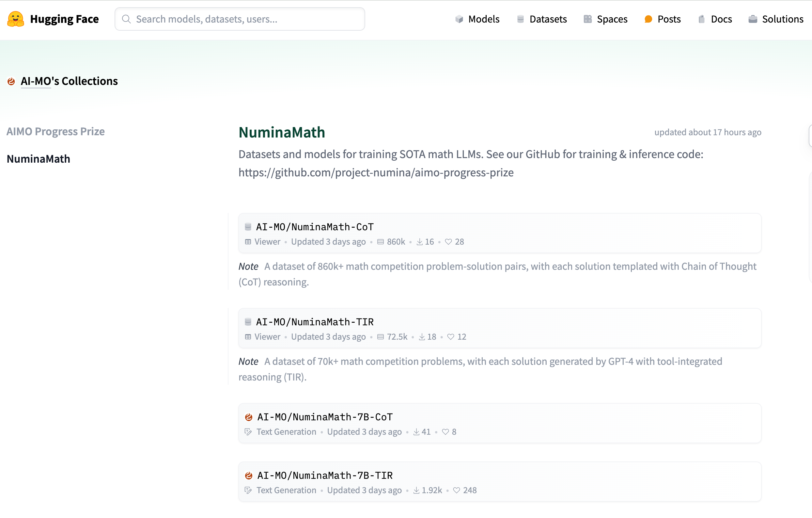Click the search magnifier icon
Screen dimensions: 812x518
point(126,19)
